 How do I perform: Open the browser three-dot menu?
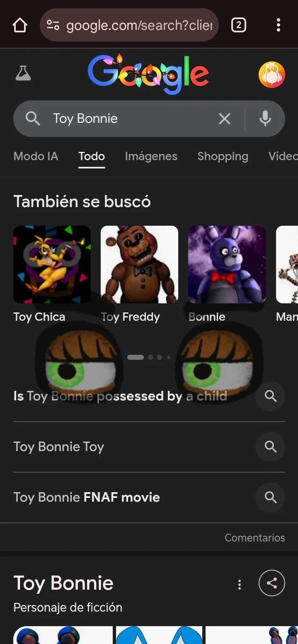pos(278,25)
